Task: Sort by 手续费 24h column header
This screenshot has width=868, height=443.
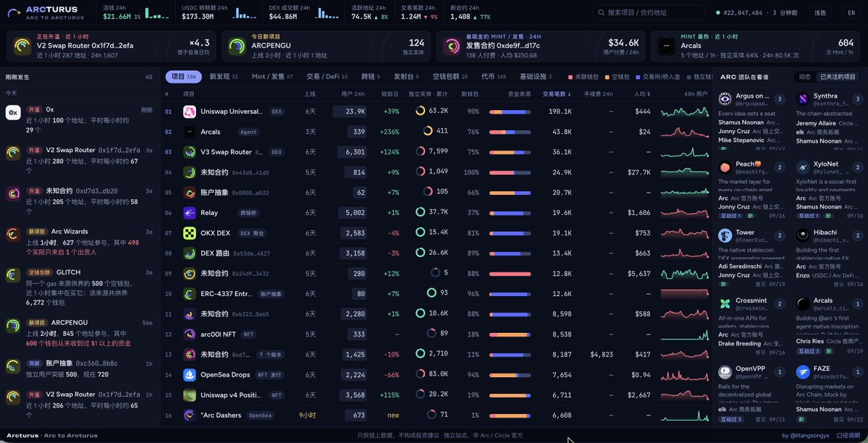Action: (599, 94)
